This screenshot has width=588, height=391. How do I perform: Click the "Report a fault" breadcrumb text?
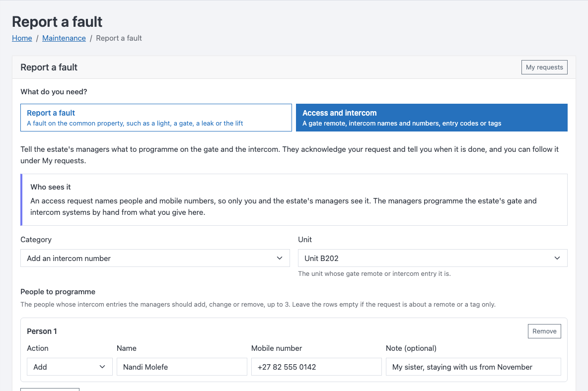(119, 38)
